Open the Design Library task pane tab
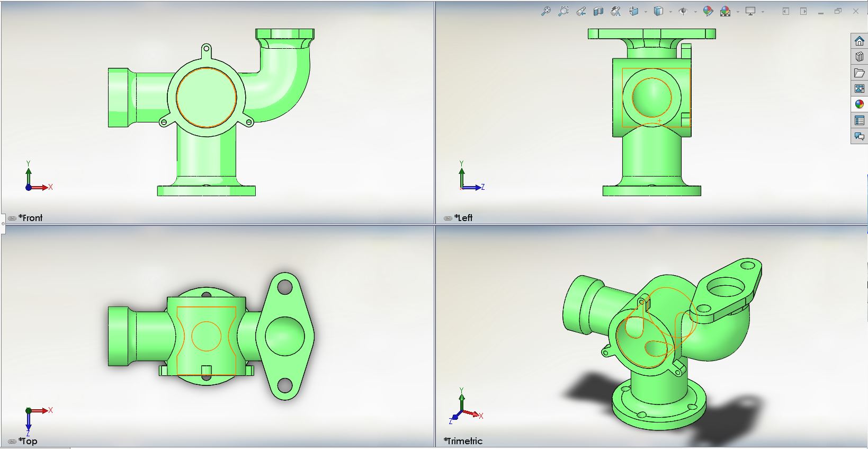 (859, 57)
